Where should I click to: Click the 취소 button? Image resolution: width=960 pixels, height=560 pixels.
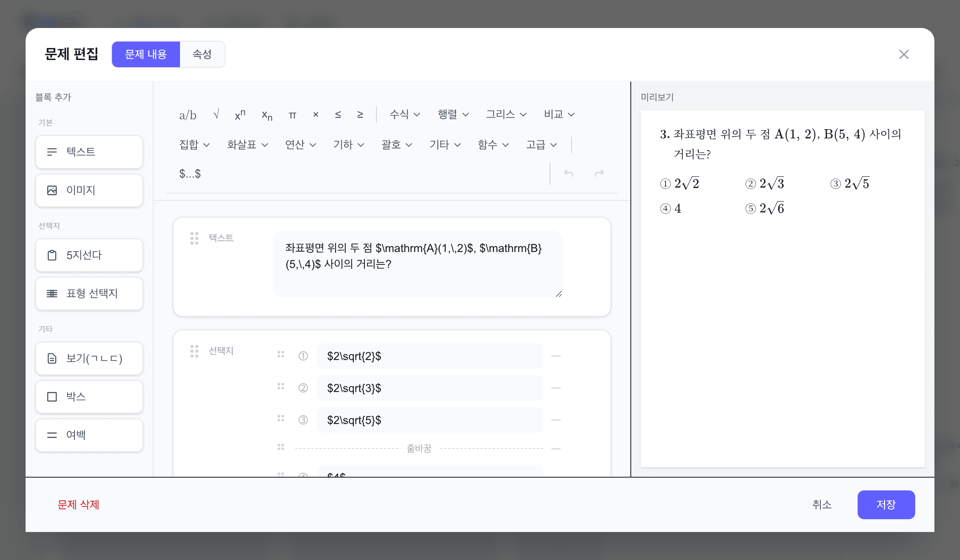click(x=822, y=505)
